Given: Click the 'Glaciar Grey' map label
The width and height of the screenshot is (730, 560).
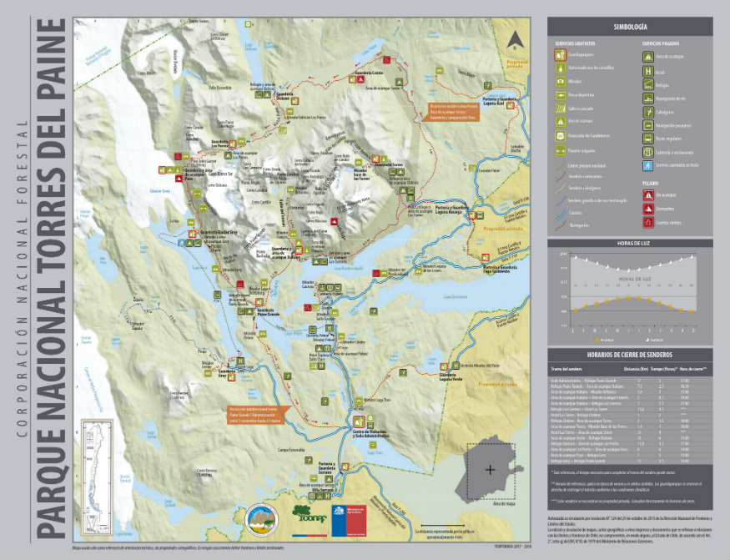Looking at the screenshot, I should 160,191.
